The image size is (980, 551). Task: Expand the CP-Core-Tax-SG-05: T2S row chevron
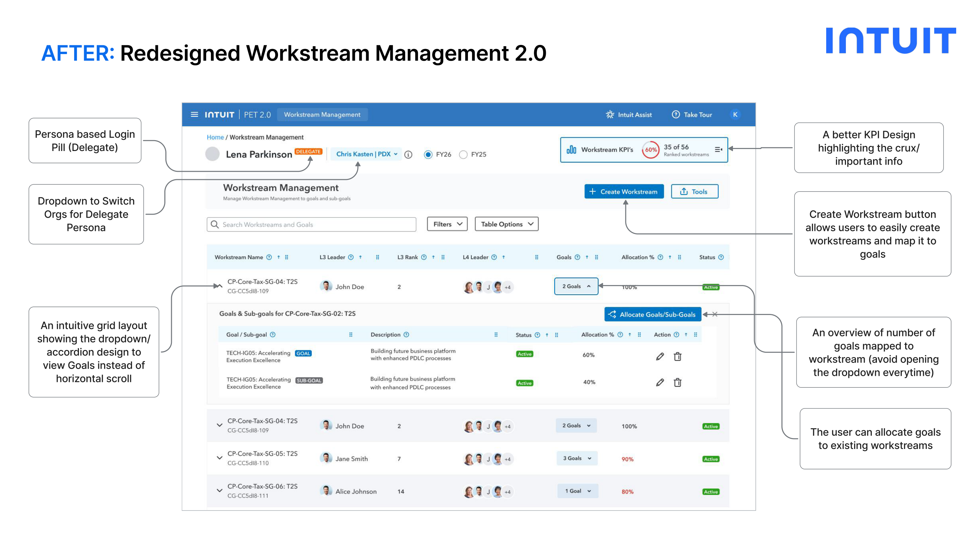click(x=219, y=457)
